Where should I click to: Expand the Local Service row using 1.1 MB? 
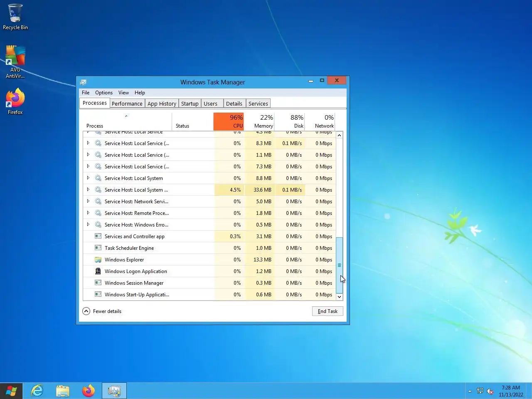point(88,155)
